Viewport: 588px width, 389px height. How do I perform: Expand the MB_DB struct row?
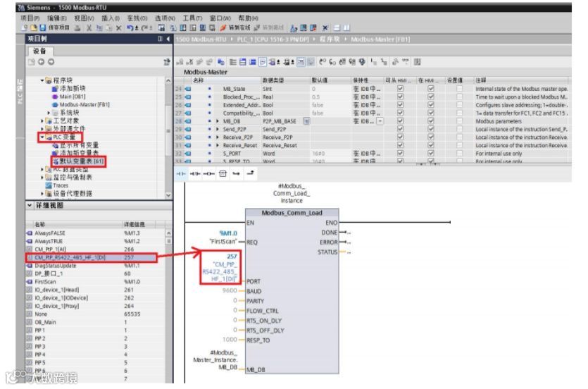(218, 121)
